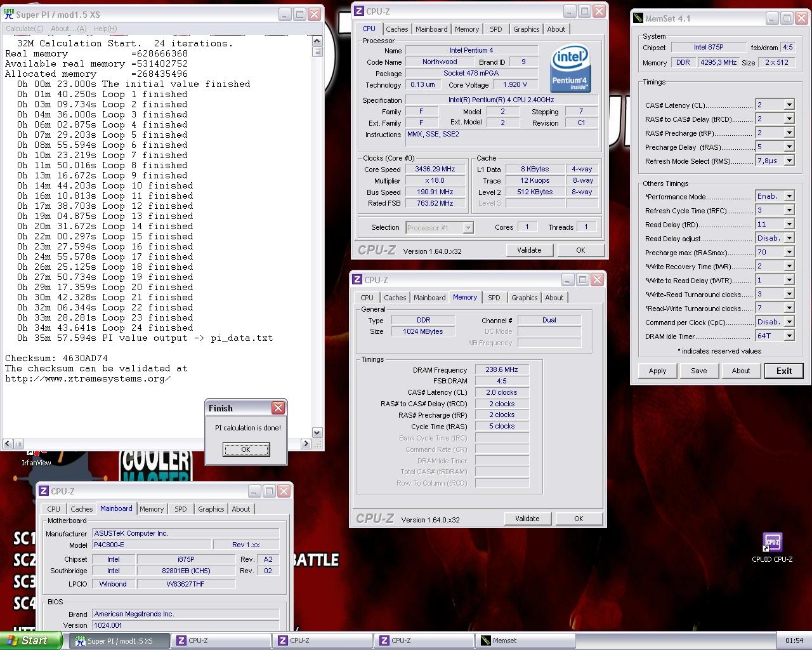Open CPUID CPU-Z desktop shortcut icon
The image size is (812, 650).
pos(772,544)
